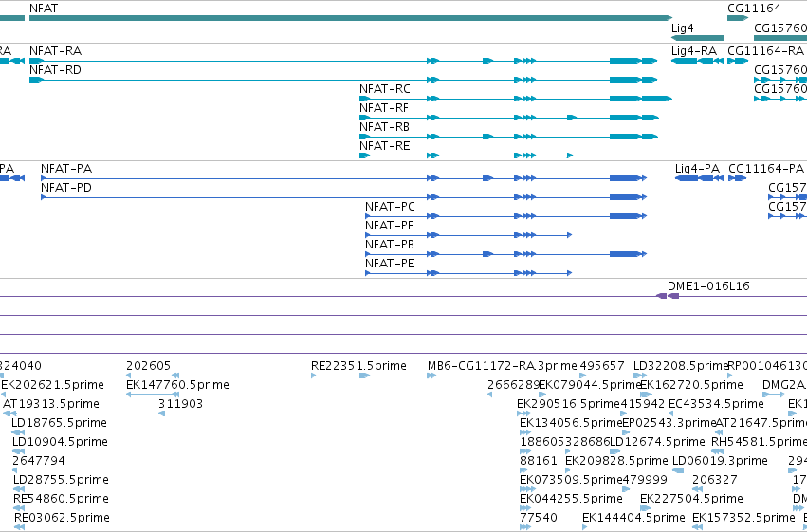Click the NFAT-PA protein label
Viewport: 807px width, 532px height.
[66, 169]
